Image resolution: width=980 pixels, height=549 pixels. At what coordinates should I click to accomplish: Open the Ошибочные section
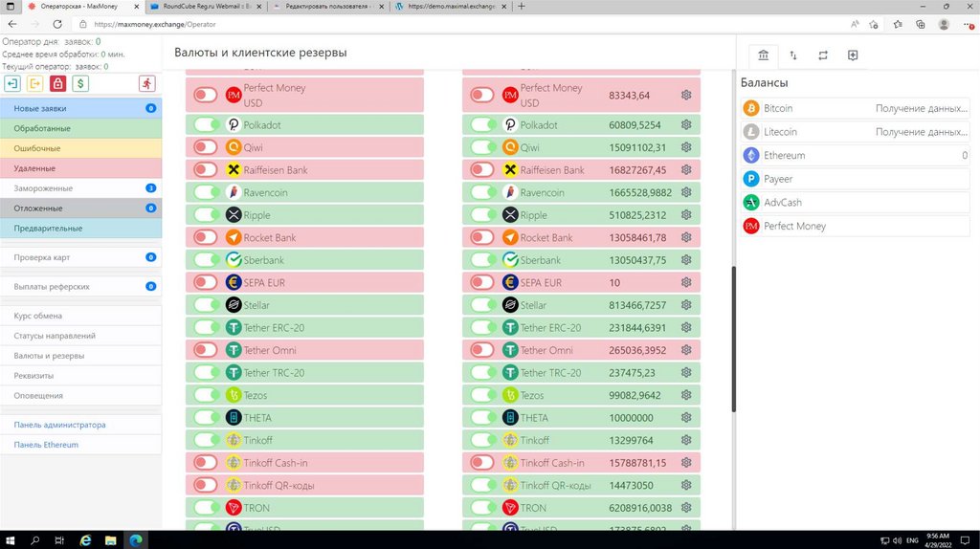80,148
